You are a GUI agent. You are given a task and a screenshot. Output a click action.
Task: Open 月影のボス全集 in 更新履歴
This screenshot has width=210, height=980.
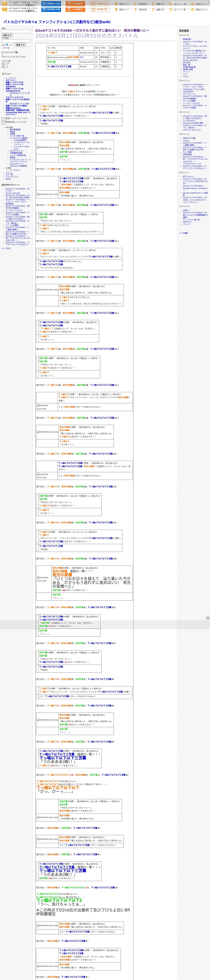(189, 138)
